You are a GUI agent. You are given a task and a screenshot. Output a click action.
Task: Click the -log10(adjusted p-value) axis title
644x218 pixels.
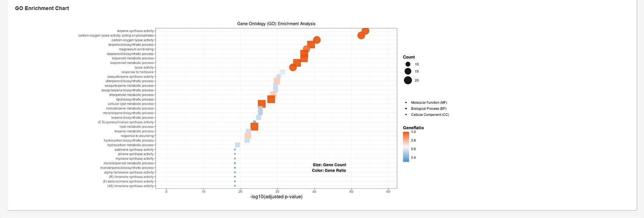tap(276, 197)
